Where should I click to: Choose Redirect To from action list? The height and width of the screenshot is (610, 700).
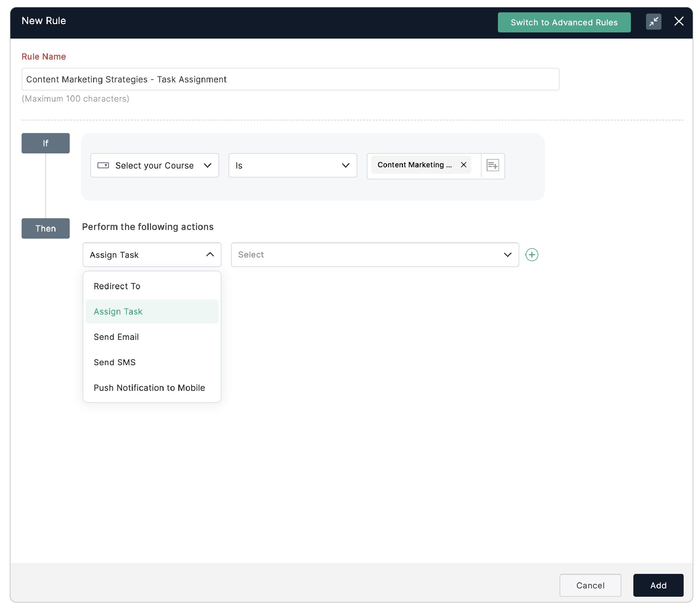117,286
